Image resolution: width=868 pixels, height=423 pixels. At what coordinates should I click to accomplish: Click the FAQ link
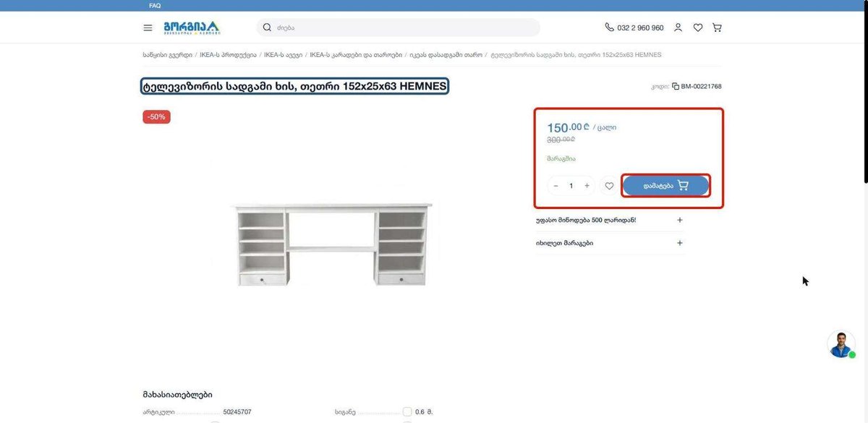(155, 5)
